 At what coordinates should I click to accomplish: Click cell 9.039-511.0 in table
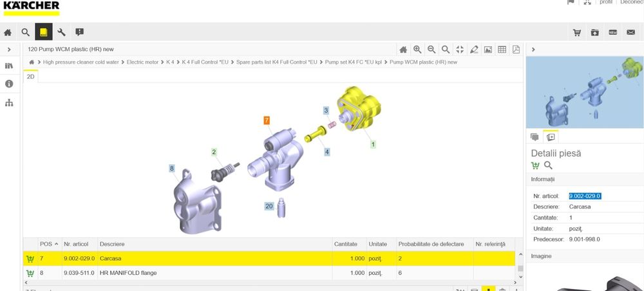point(79,273)
